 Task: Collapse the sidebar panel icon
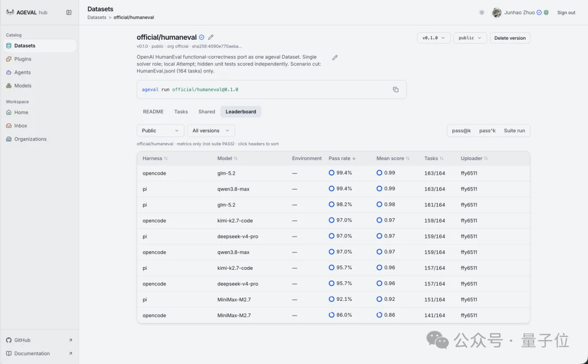69,13
